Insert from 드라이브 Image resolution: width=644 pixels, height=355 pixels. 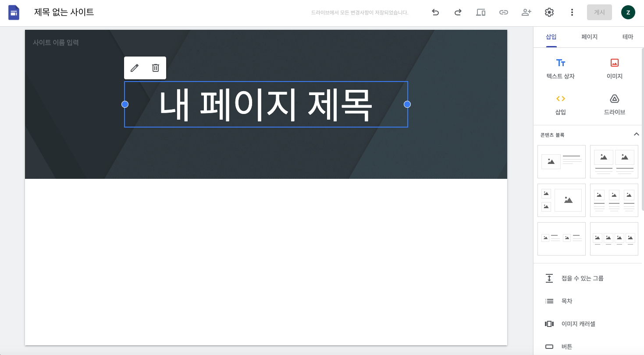[x=615, y=105]
